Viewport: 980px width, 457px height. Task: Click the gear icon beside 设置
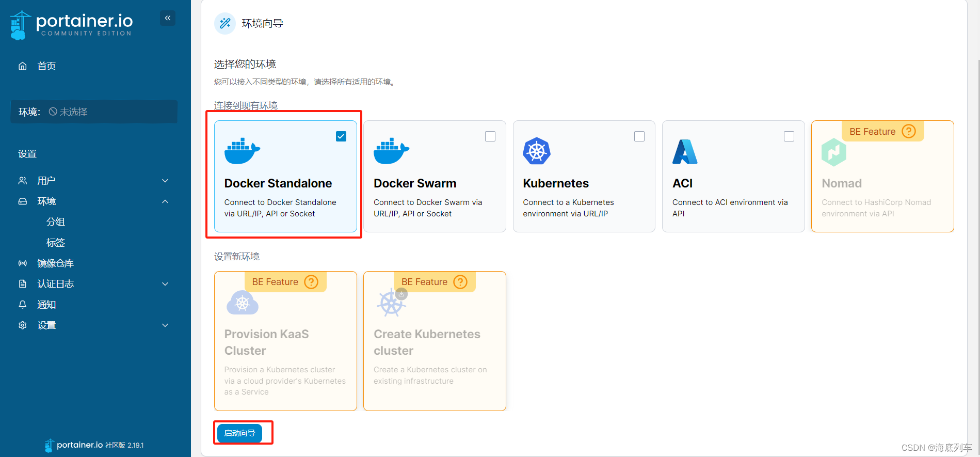(x=23, y=325)
